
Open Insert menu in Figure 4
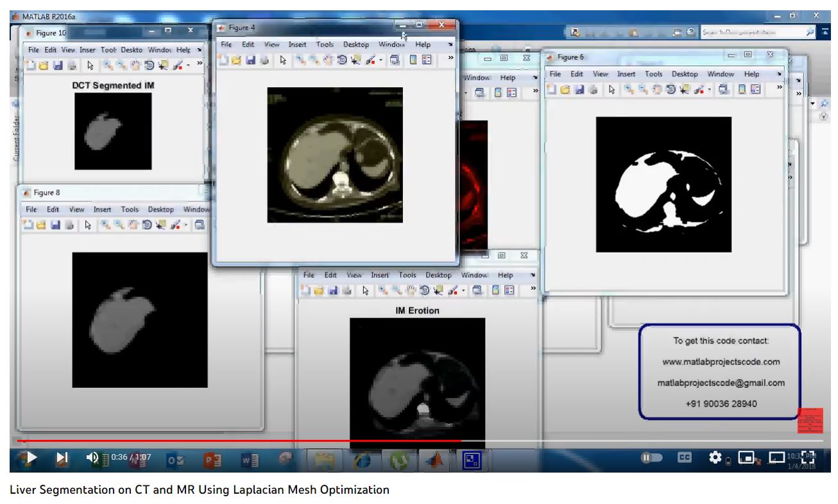[x=297, y=44]
